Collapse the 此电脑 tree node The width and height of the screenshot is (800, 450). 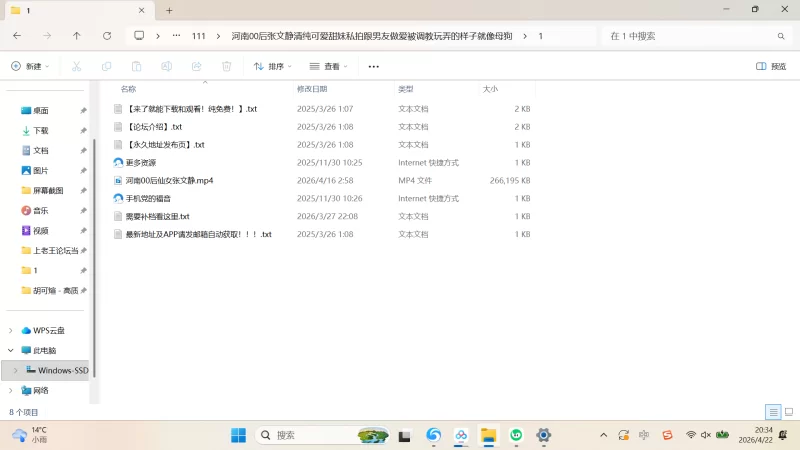(11, 351)
